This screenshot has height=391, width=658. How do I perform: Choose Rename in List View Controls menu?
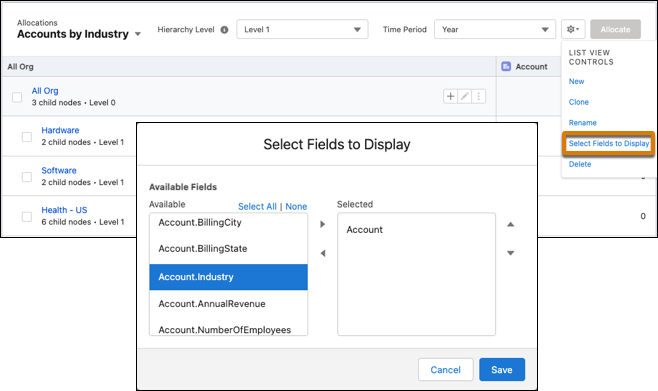582,123
